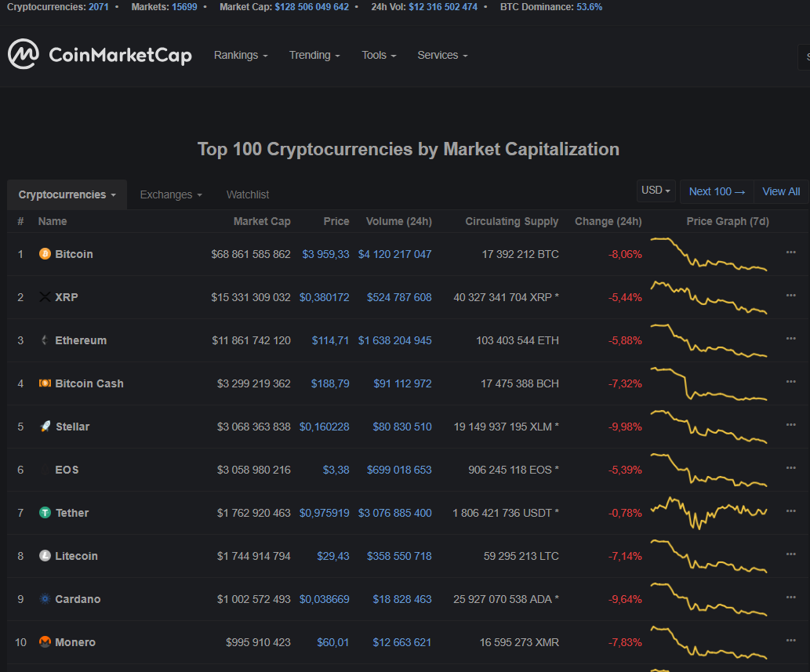
Task: Open the Trending menu
Action: click(314, 55)
